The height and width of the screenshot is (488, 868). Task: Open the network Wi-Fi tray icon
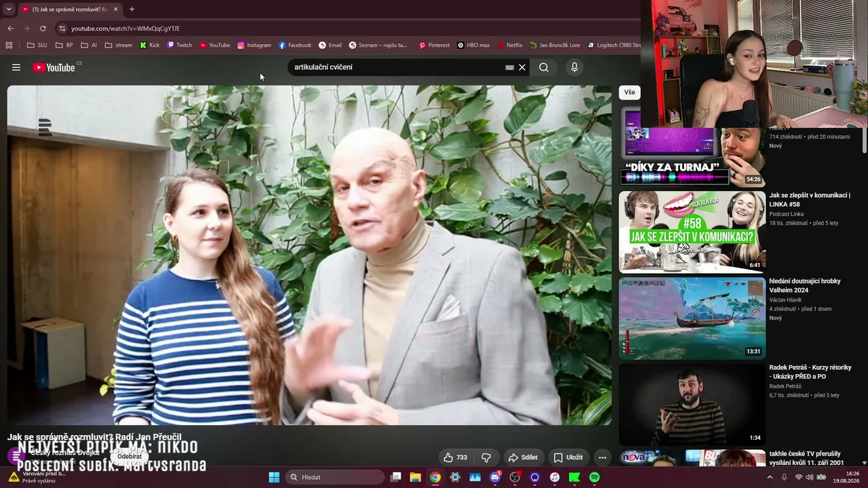[798, 477]
